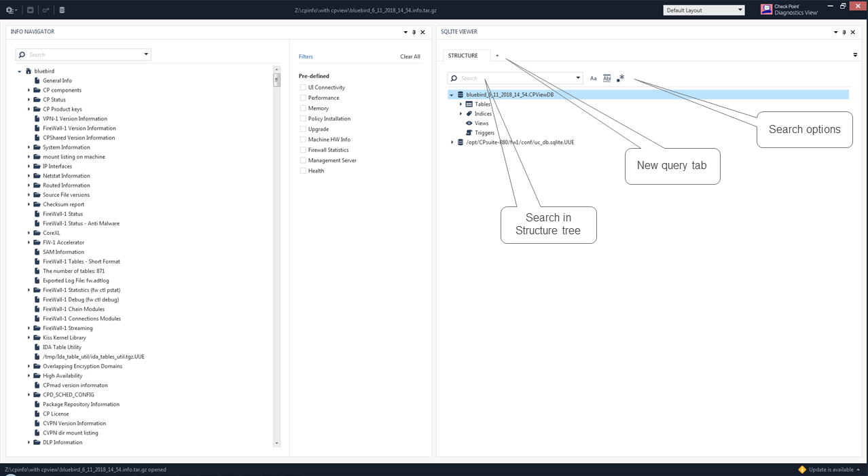Screen dimensions: 868x476
Task: Click the database icon in the top toolbar
Action: 61,10
